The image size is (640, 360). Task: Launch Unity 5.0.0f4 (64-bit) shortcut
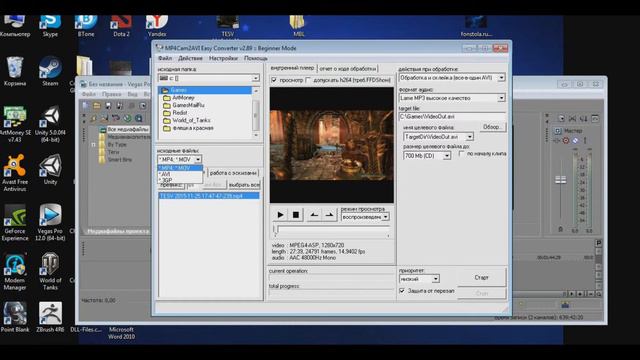click(50, 124)
